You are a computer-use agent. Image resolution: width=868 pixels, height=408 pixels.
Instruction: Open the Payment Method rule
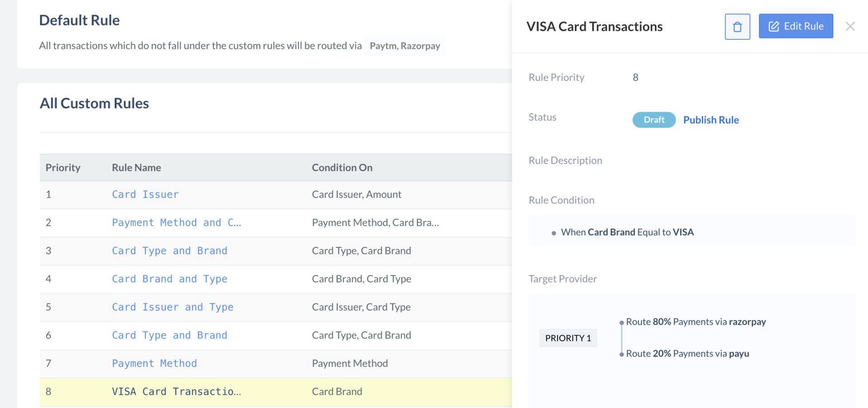[x=154, y=363]
